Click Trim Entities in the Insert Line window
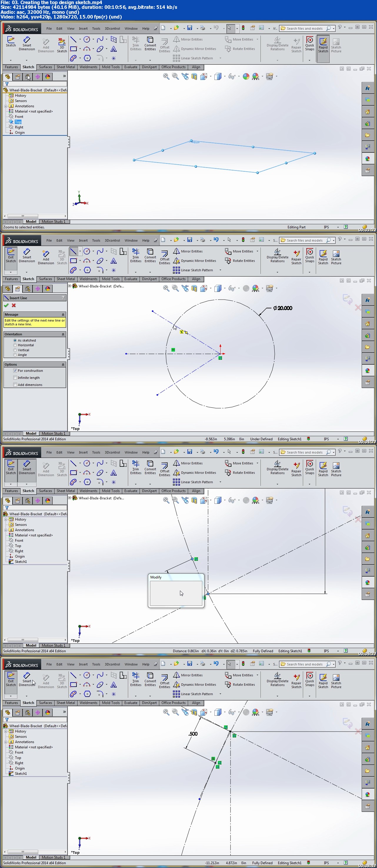Viewport: 377px width, 868px height. tap(136, 255)
